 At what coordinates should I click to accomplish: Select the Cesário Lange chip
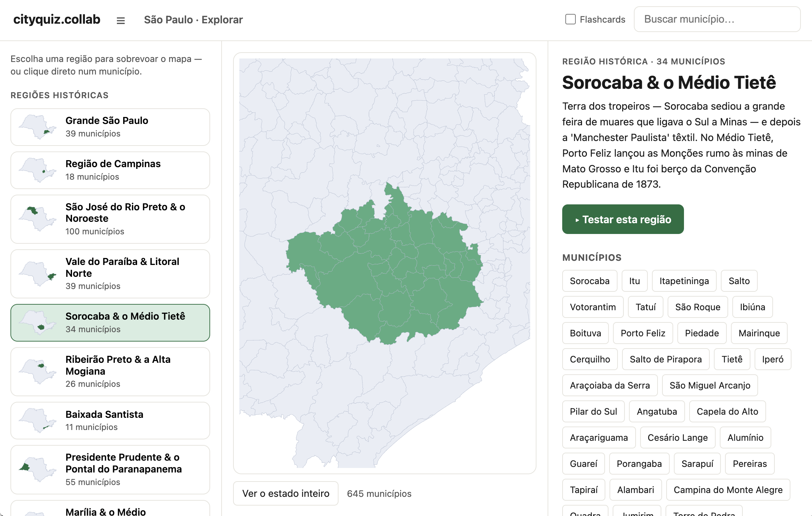point(677,438)
